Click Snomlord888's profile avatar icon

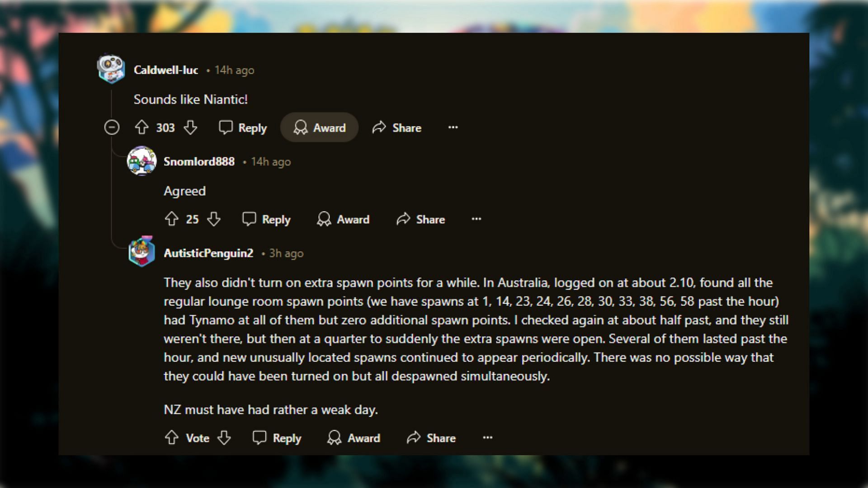pos(142,161)
